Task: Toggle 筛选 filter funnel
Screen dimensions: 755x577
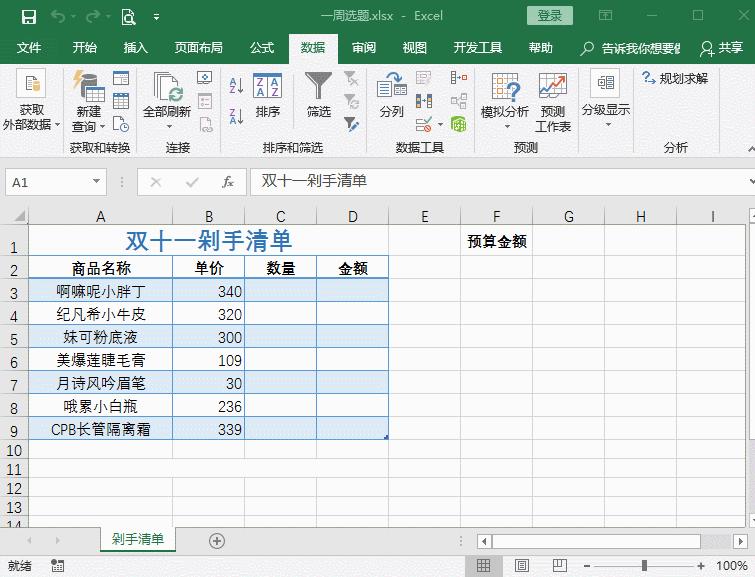Action: pyautogui.click(x=318, y=95)
